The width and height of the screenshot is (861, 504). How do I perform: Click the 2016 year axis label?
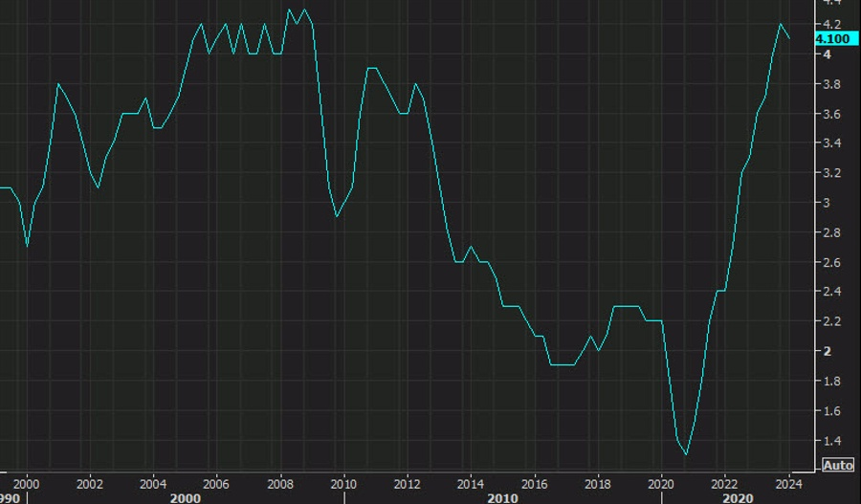[x=534, y=484]
